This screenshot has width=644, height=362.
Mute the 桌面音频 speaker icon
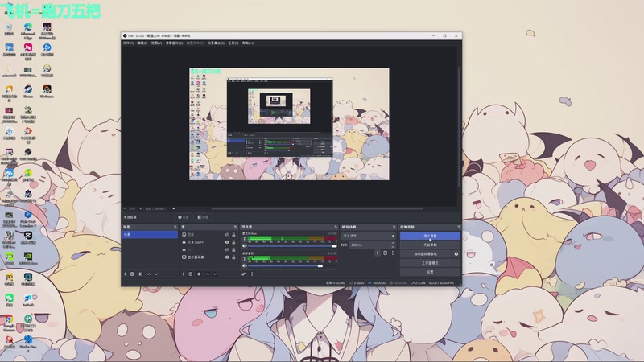tap(245, 266)
